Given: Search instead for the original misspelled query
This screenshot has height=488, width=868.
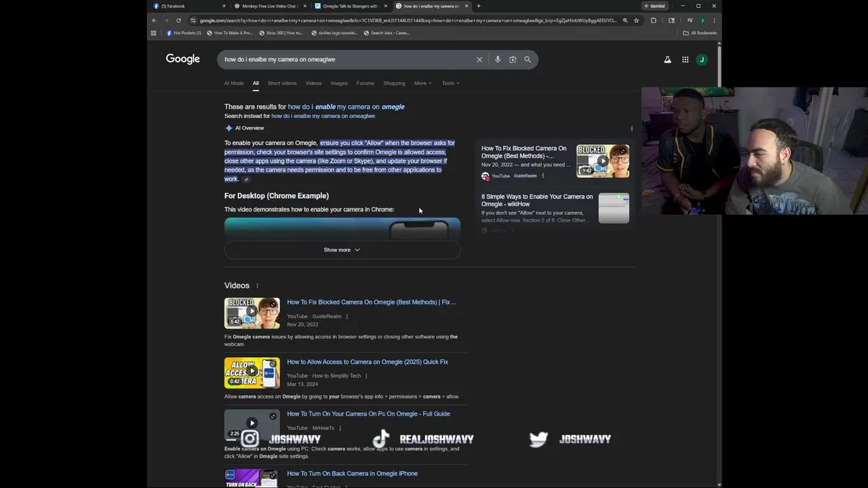Looking at the screenshot, I should 323,116.
